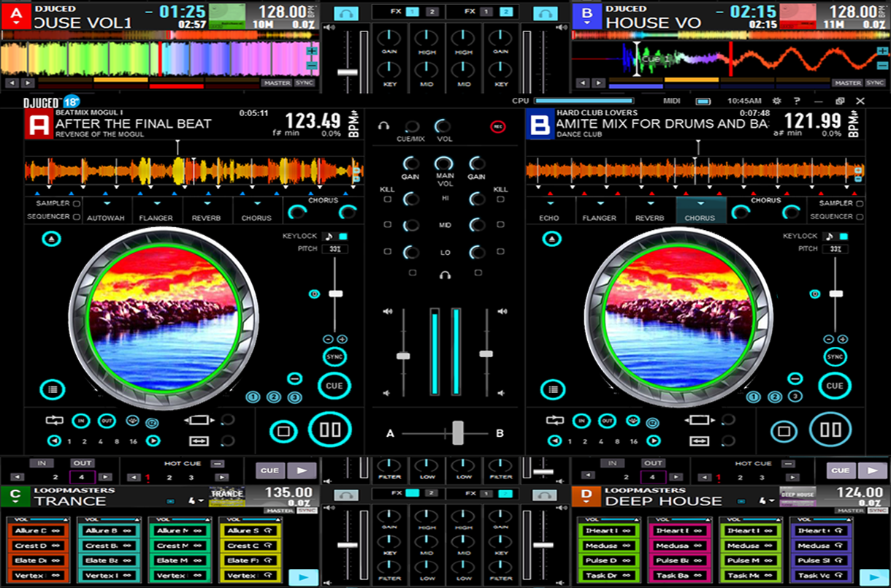Enable the SAMPLER checkbox on deck A

[77, 203]
